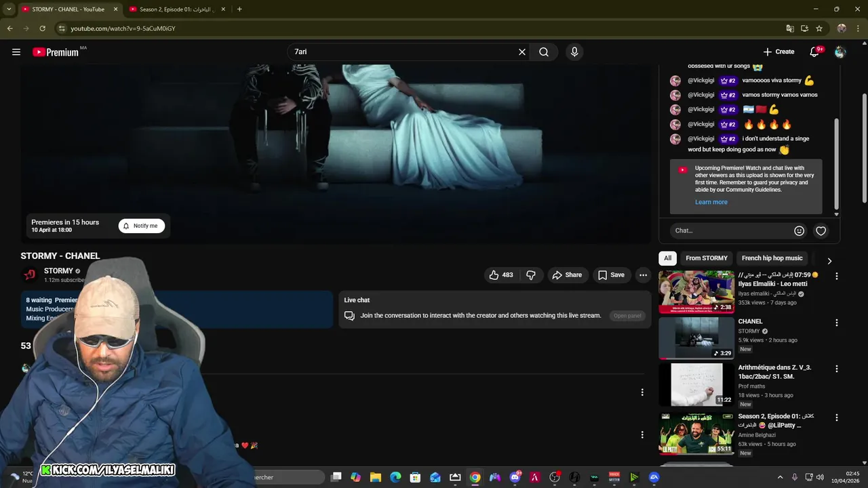Send a heart reaction in chat

[x=821, y=231]
